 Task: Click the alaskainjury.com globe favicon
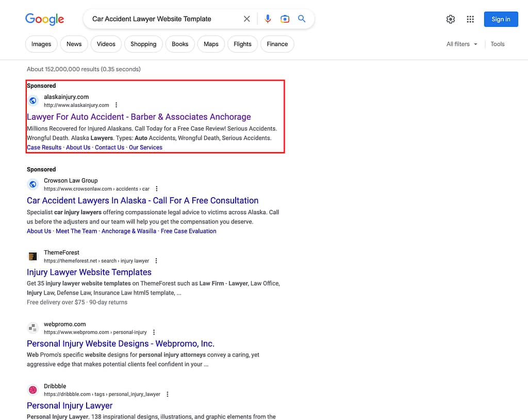click(33, 101)
